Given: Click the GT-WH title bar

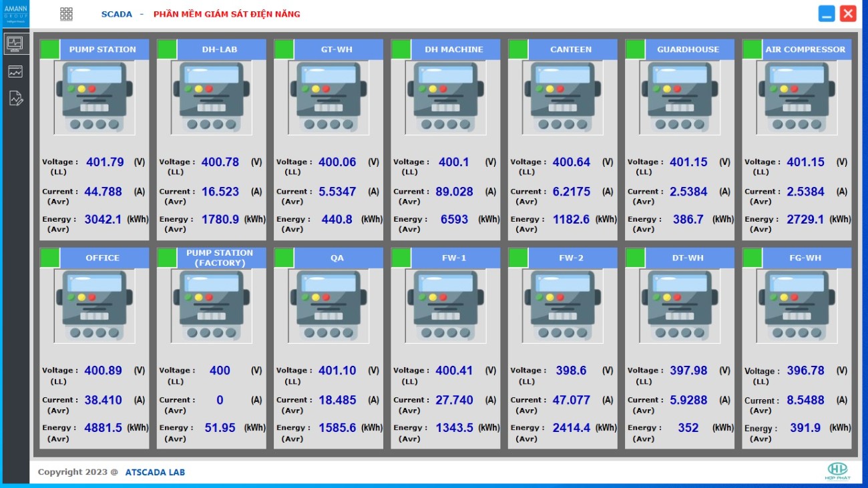Looking at the screenshot, I should tap(337, 49).
